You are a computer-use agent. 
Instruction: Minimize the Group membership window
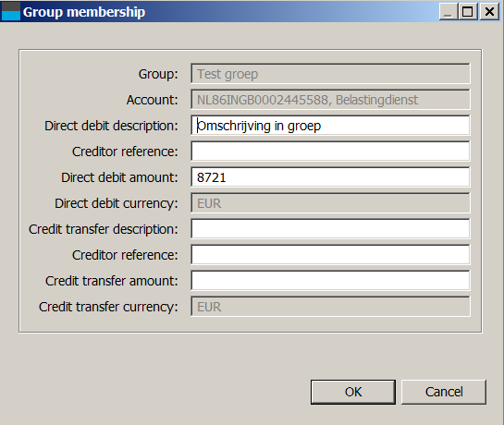(449, 12)
